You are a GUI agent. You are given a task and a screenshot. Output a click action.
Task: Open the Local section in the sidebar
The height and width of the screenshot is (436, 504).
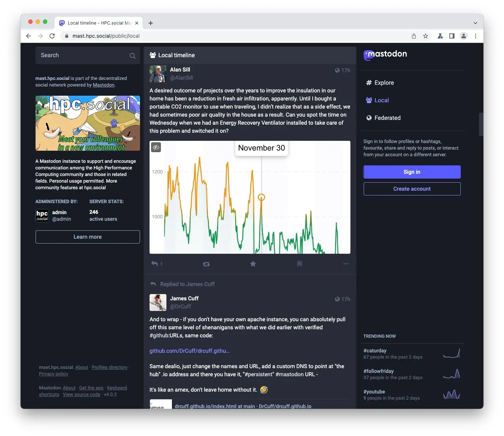click(382, 100)
